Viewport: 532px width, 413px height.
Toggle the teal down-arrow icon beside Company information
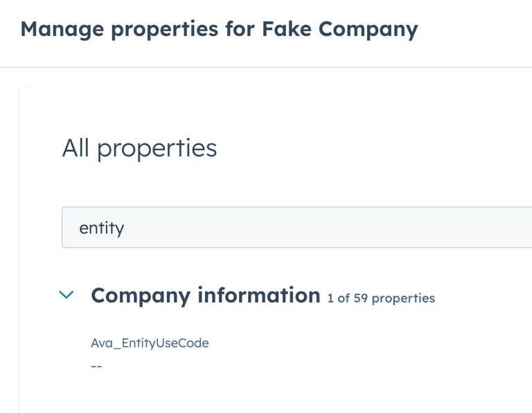coord(66,295)
